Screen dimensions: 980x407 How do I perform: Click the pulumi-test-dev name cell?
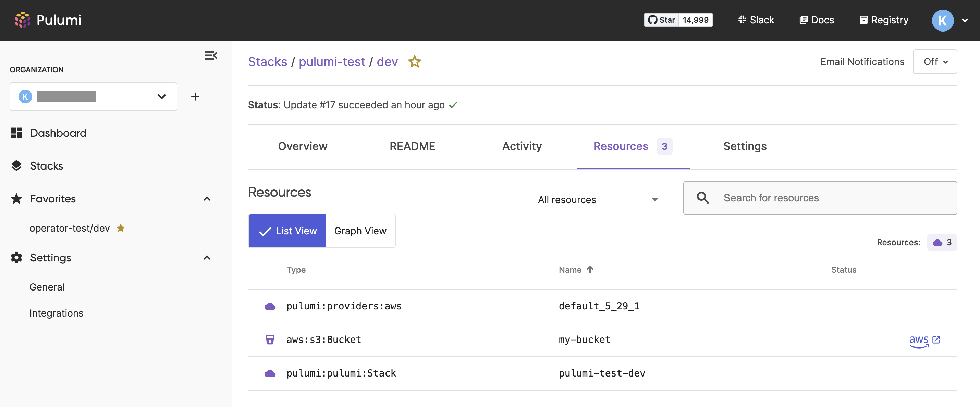(x=602, y=373)
